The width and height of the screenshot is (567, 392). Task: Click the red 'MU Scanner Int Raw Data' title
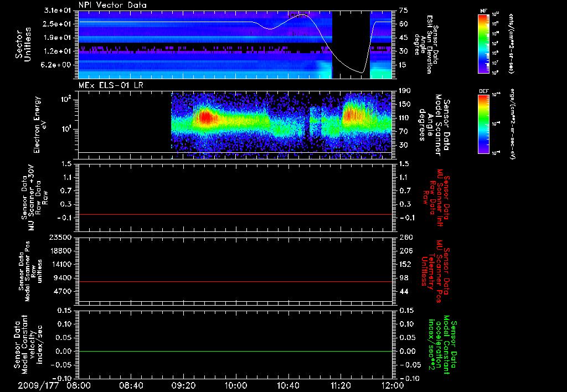(436, 197)
